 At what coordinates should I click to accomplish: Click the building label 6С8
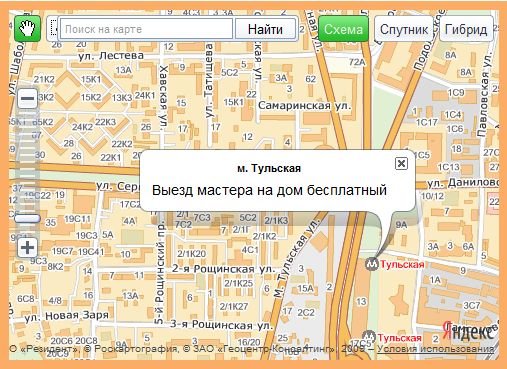click(26, 298)
